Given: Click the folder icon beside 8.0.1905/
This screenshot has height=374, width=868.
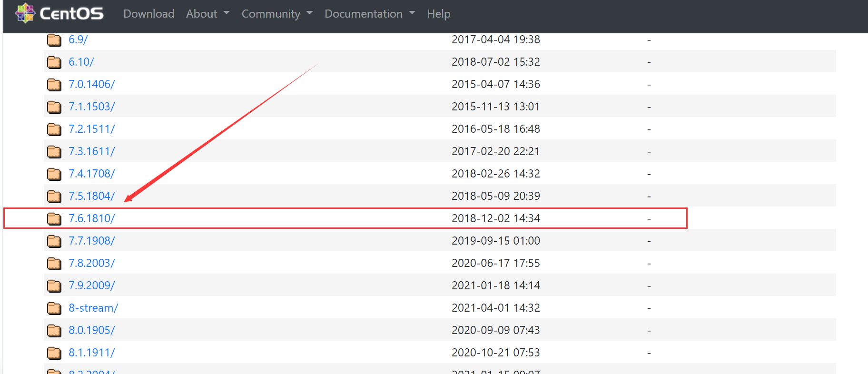Looking at the screenshot, I should coord(54,331).
